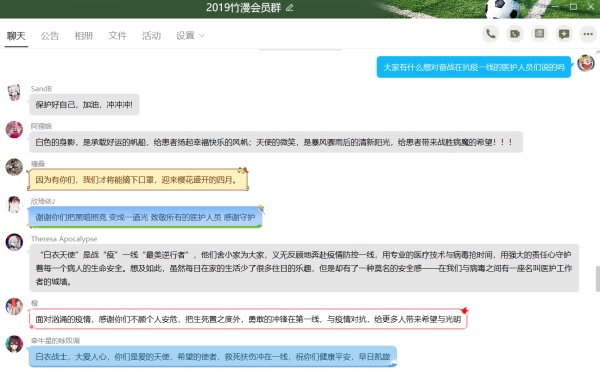Viewport: 600px width, 372px height.
Task: Click the username 橙
Action: tap(34, 303)
